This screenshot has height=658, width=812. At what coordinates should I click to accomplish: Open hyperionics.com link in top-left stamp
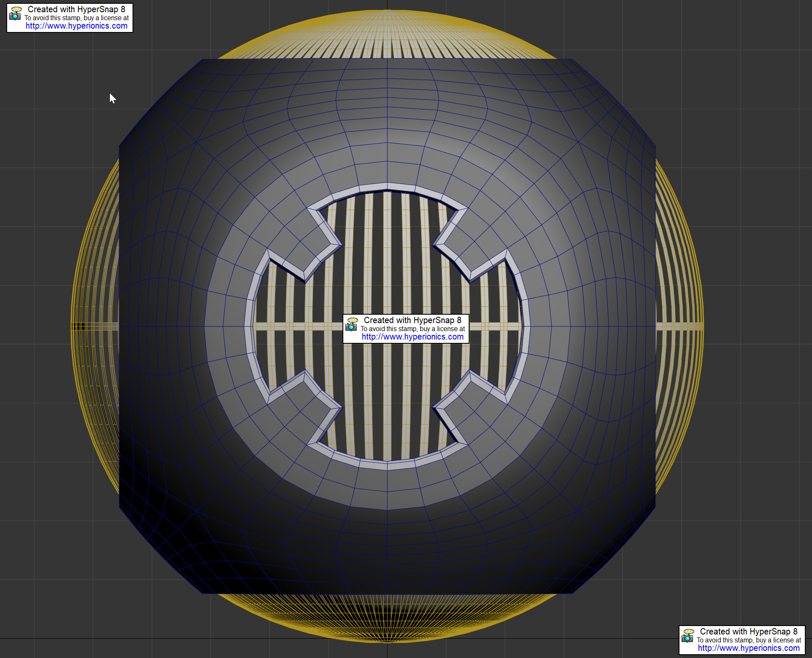(77, 26)
